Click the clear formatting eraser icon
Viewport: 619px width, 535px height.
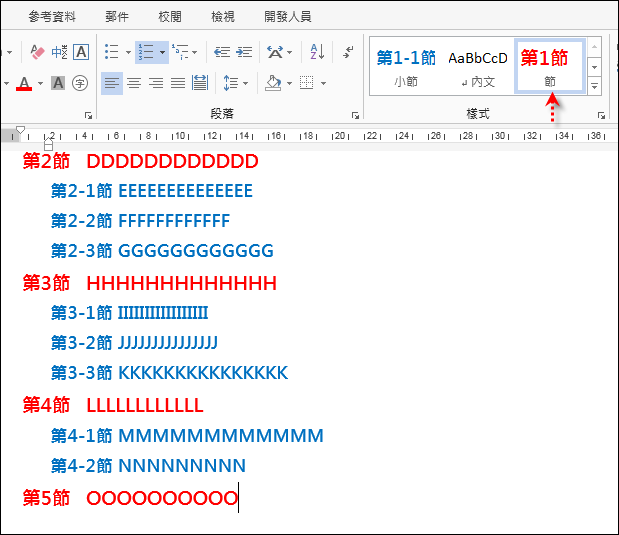pyautogui.click(x=38, y=52)
